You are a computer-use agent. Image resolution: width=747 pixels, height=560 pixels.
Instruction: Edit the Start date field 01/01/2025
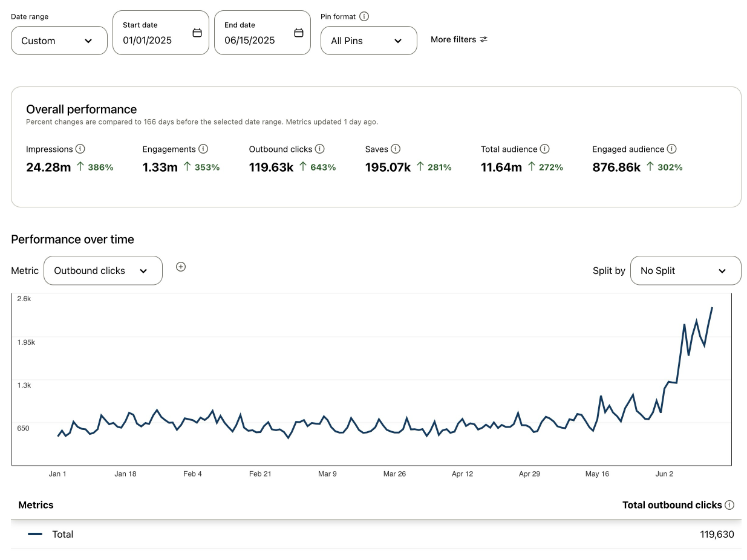pos(148,41)
